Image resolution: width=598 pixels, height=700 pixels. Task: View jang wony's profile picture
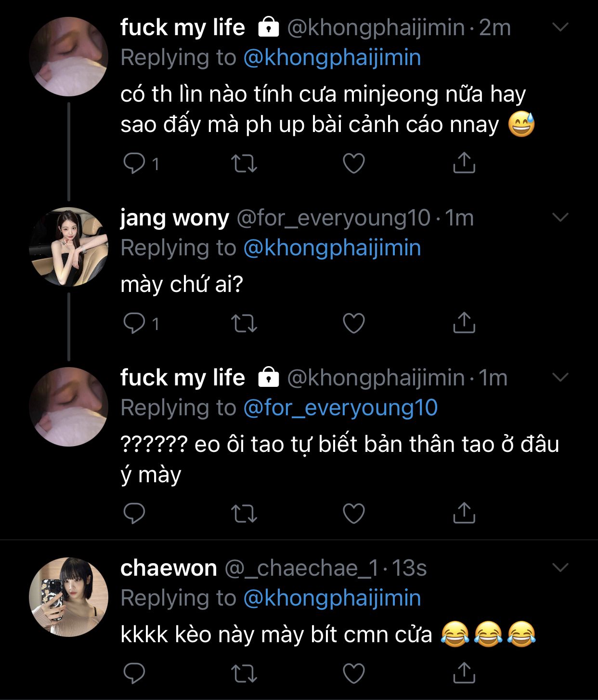(68, 247)
